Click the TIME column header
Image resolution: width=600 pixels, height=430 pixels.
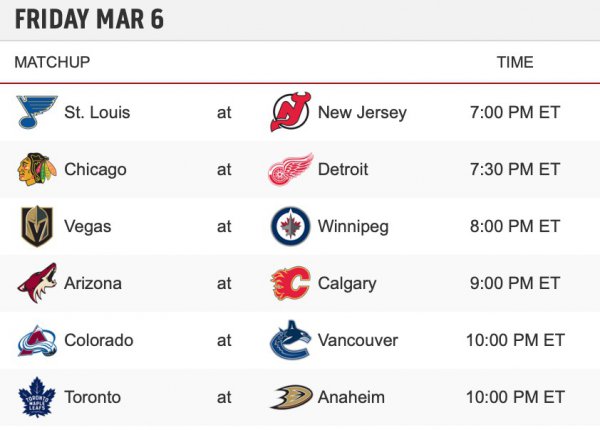click(x=515, y=62)
